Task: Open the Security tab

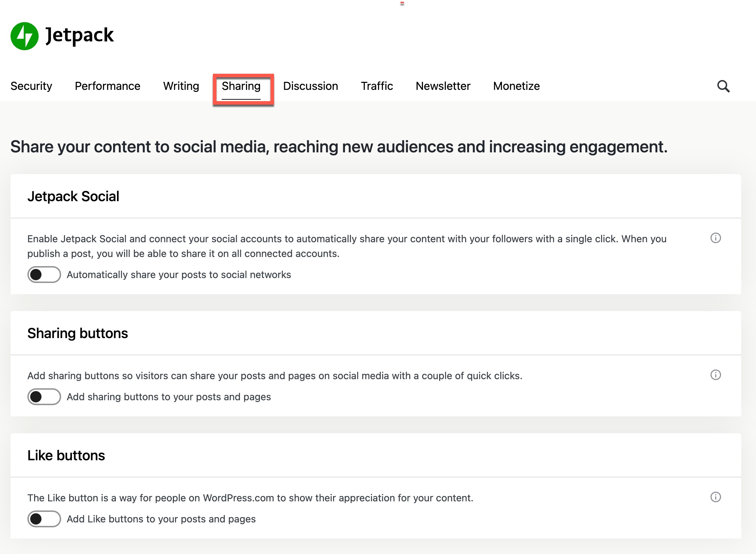Action: (31, 86)
